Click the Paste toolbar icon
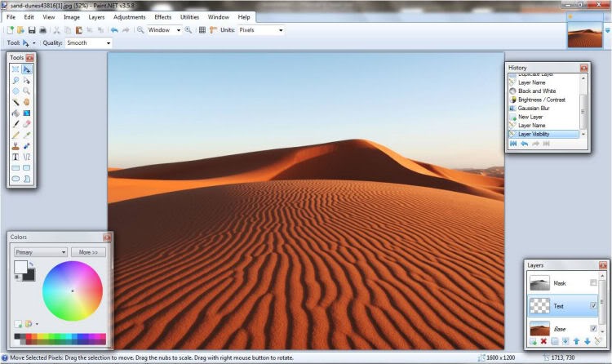This screenshot has height=364, width=612. pyautogui.click(x=78, y=30)
